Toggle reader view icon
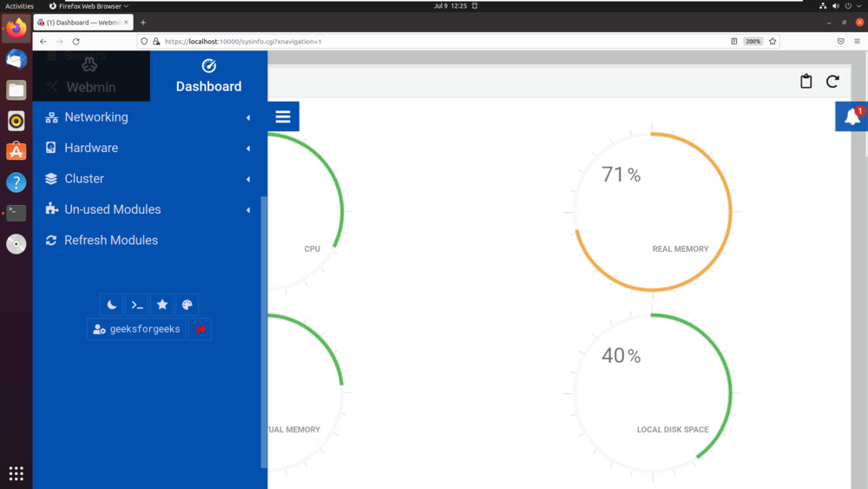The height and width of the screenshot is (489, 868). (734, 42)
